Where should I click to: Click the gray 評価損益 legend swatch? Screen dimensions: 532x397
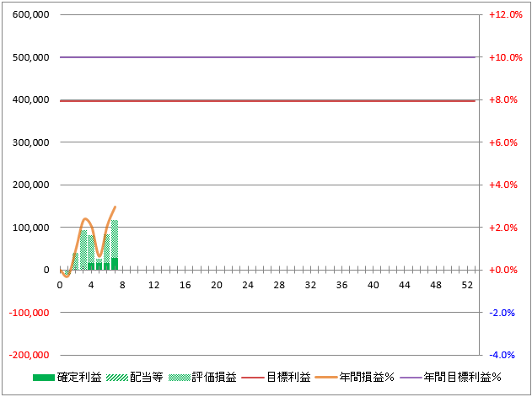click(180, 378)
